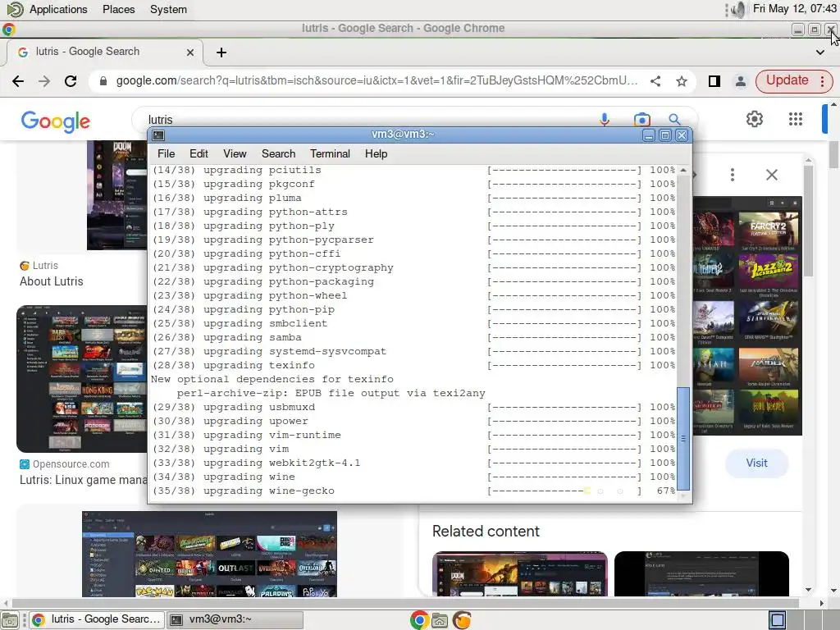This screenshot has height=630, width=840.
Task: Reload the Google search page
Action: [x=71, y=81]
